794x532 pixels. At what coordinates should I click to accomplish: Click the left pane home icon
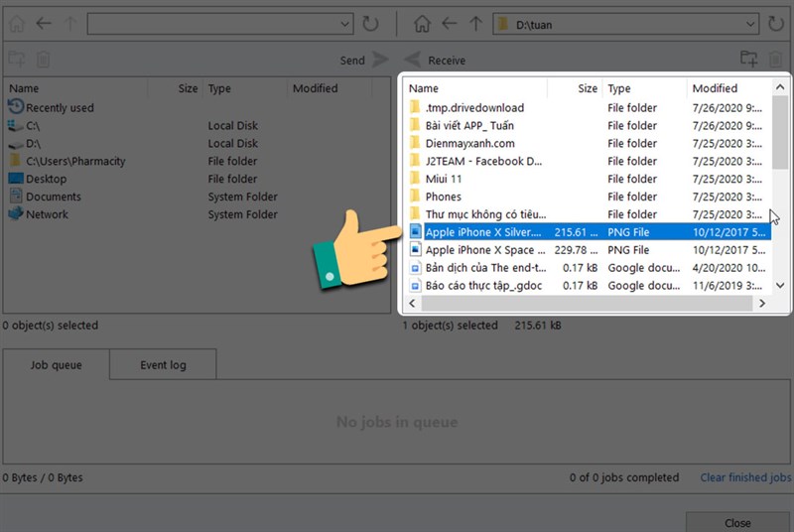click(x=17, y=24)
